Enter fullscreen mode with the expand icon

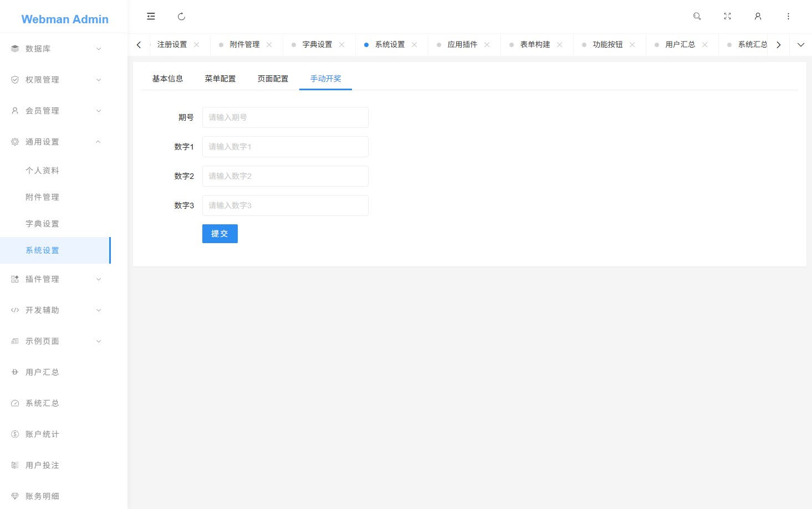tap(727, 16)
